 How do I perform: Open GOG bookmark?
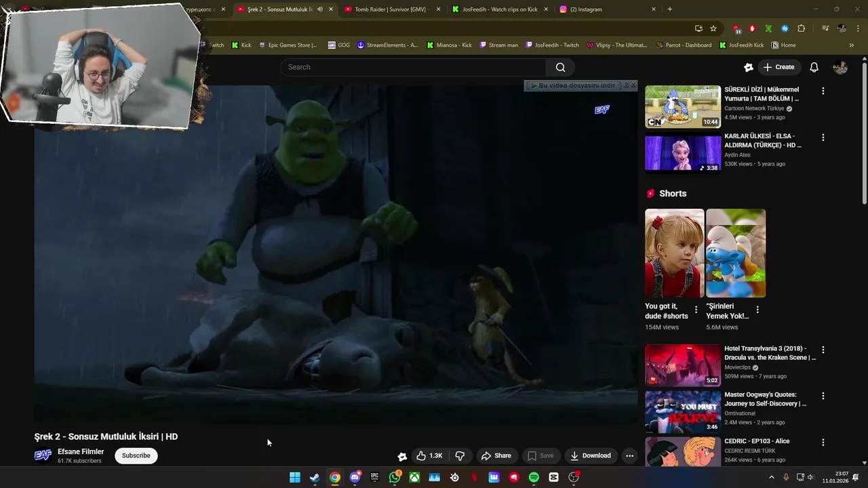[338, 45]
